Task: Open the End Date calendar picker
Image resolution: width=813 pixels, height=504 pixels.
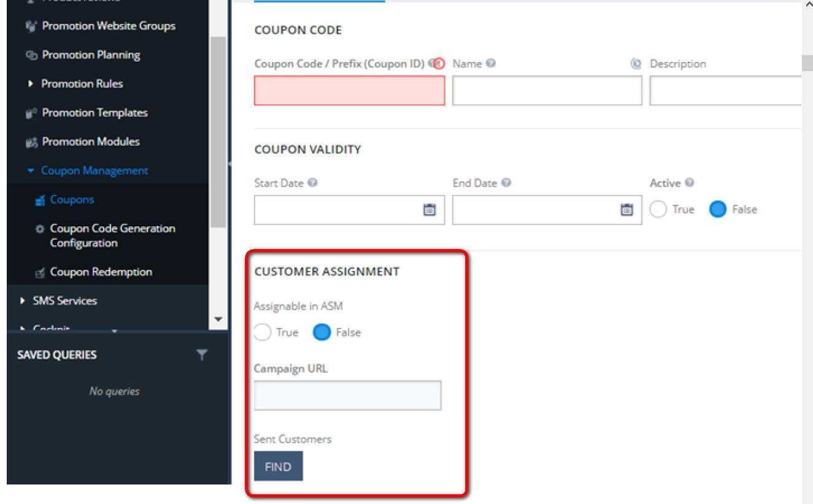Action: pyautogui.click(x=627, y=210)
